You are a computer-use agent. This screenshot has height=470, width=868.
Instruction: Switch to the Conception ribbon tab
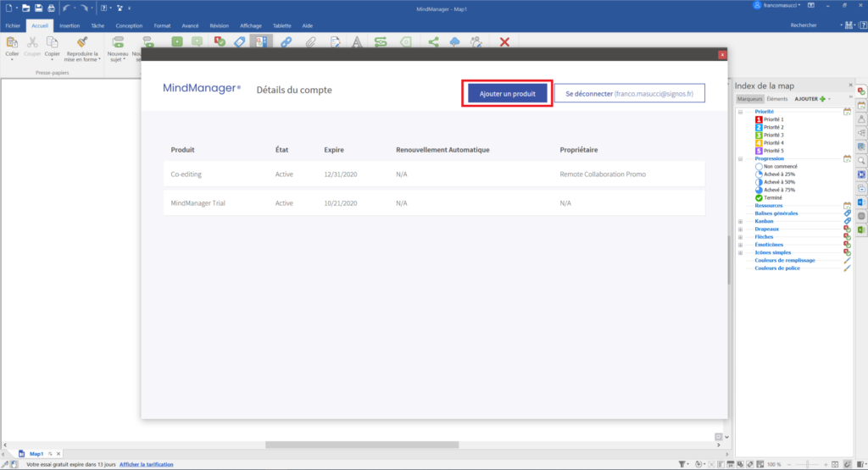pyautogui.click(x=129, y=25)
